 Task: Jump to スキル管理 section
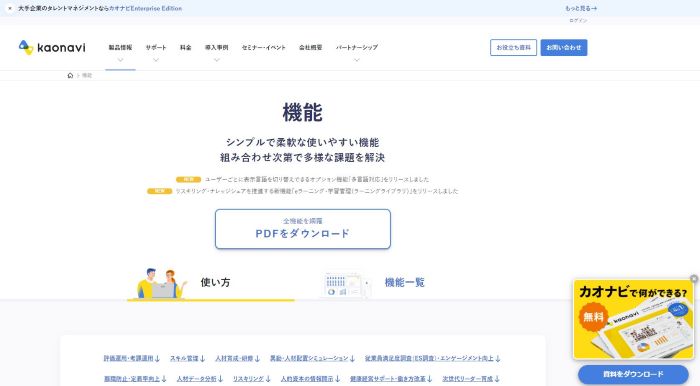[188, 358]
